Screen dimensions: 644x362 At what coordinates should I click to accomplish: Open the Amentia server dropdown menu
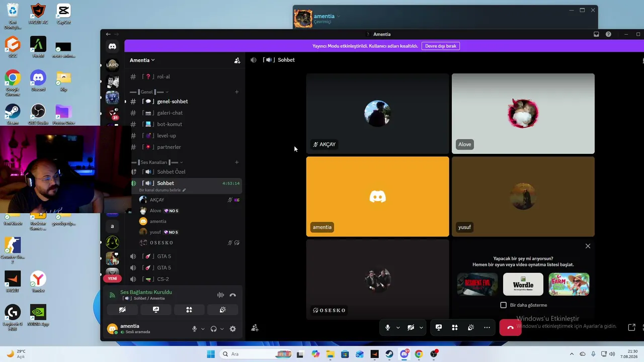(142, 60)
